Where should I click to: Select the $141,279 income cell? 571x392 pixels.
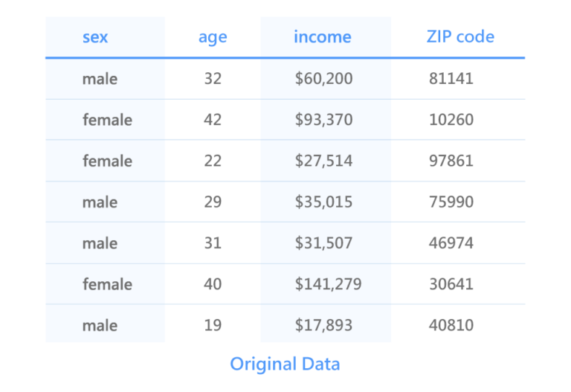tap(328, 284)
